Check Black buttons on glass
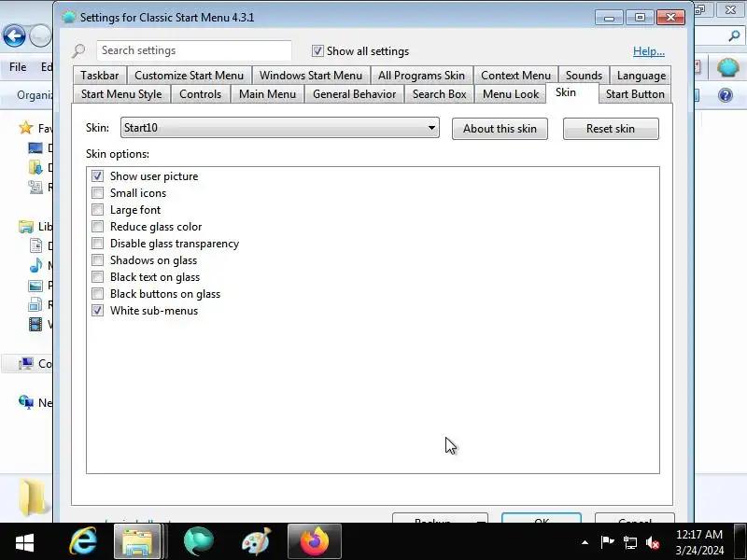Viewport: 747px width, 560px height. [x=98, y=294]
